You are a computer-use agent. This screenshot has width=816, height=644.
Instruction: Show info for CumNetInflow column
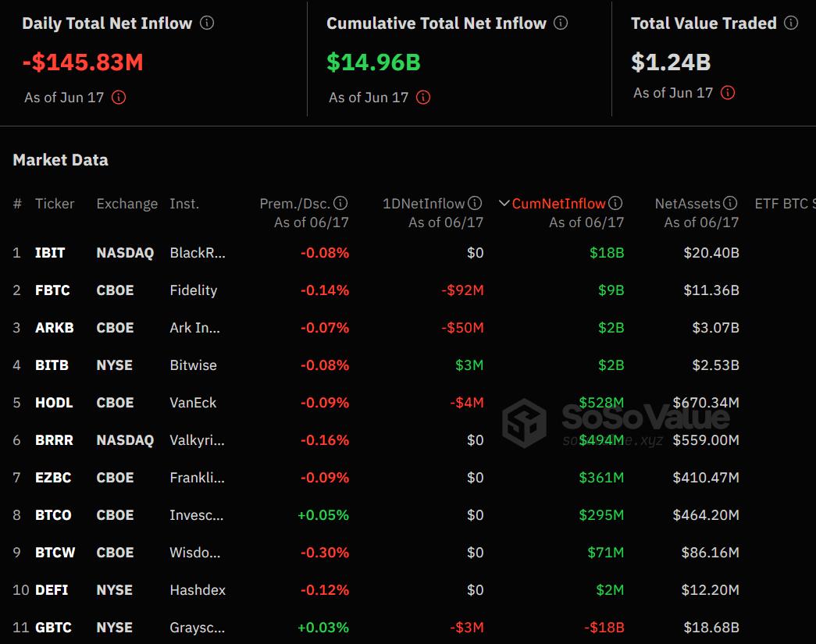615,203
